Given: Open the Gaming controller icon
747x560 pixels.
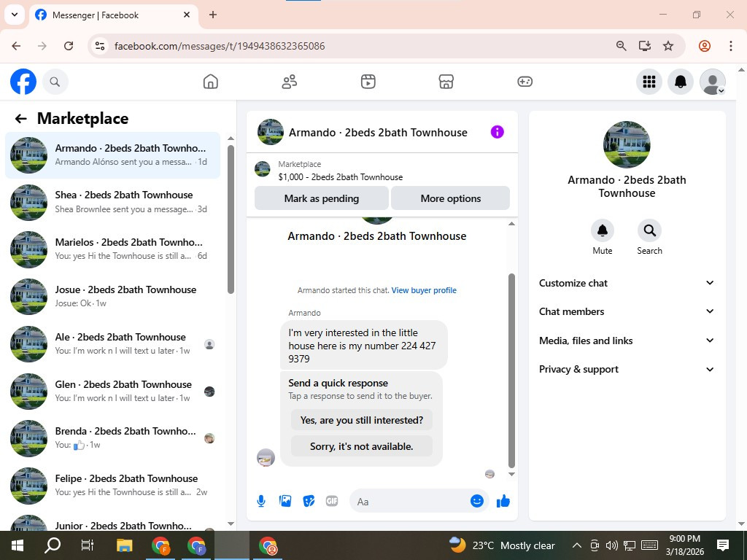Looking at the screenshot, I should (525, 82).
